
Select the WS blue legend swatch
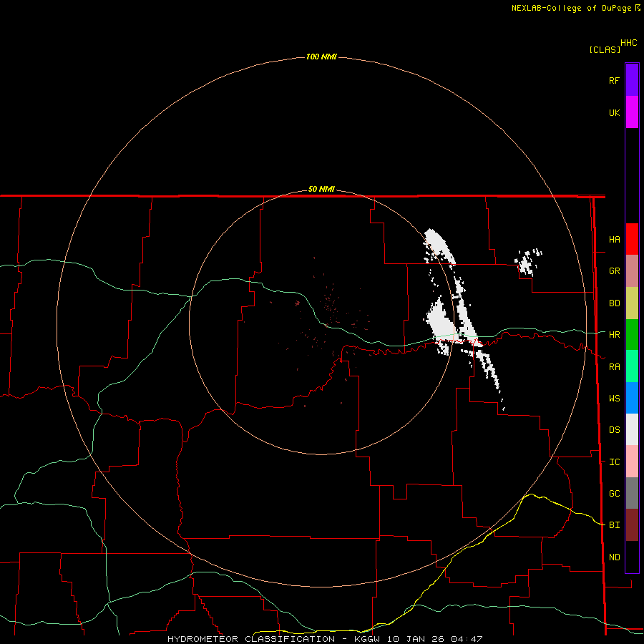point(632,398)
